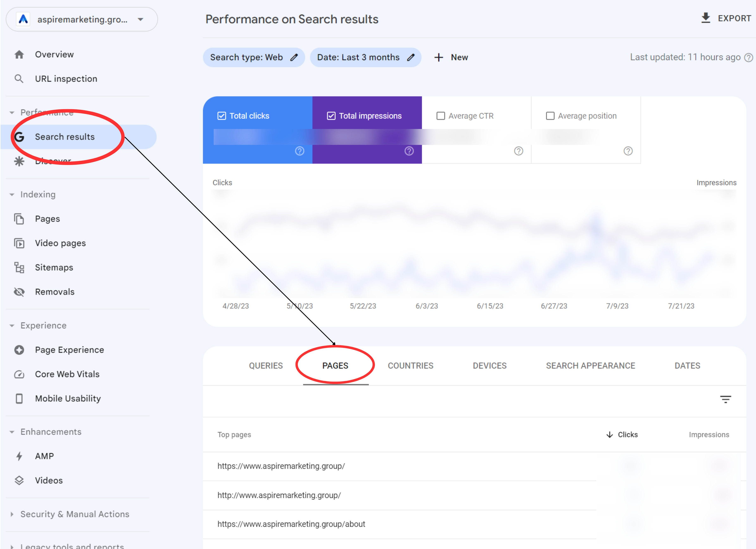Click the EXPORT button
The image size is (756, 549).
coord(726,18)
